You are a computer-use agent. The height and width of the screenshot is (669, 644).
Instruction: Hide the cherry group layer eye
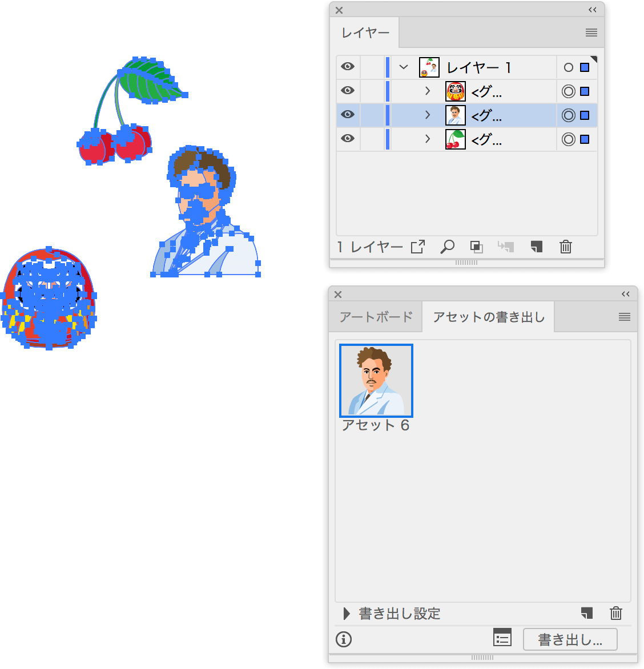(348, 138)
